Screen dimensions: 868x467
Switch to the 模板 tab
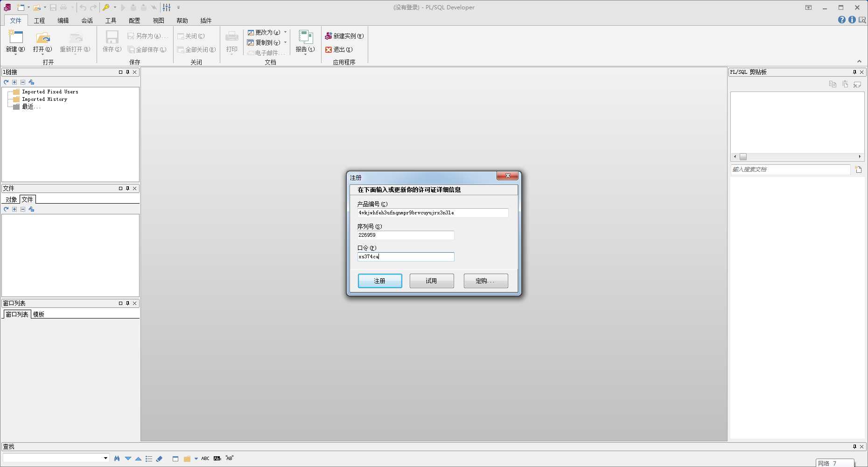tap(39, 314)
